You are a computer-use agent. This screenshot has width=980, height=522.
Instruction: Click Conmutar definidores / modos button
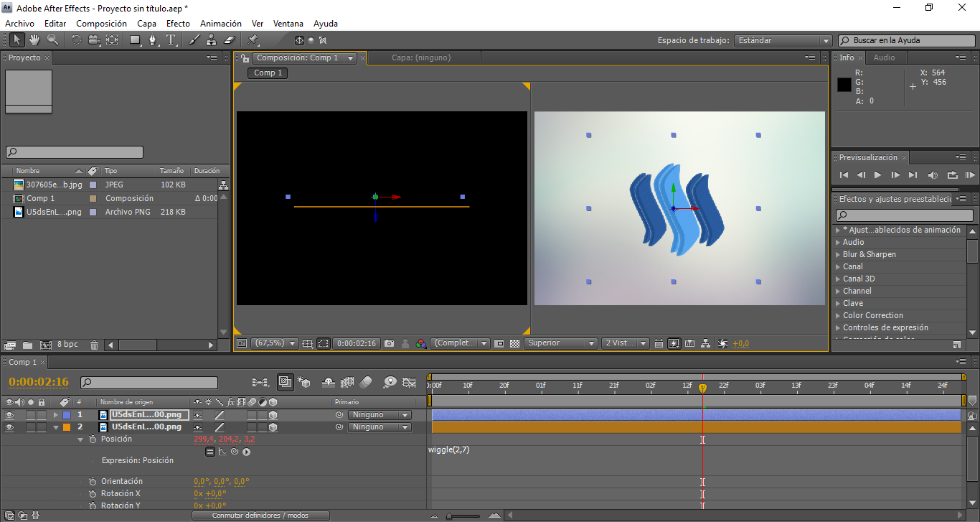click(260, 516)
